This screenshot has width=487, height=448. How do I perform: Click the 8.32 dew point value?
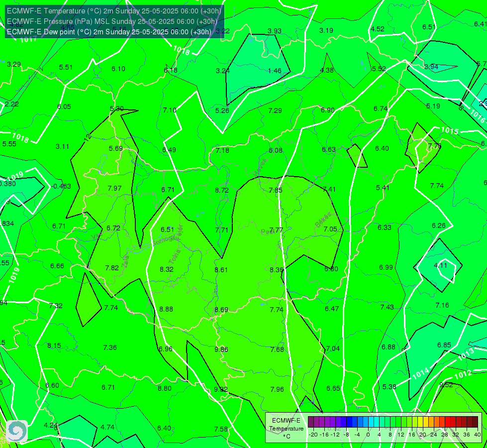click(x=167, y=269)
